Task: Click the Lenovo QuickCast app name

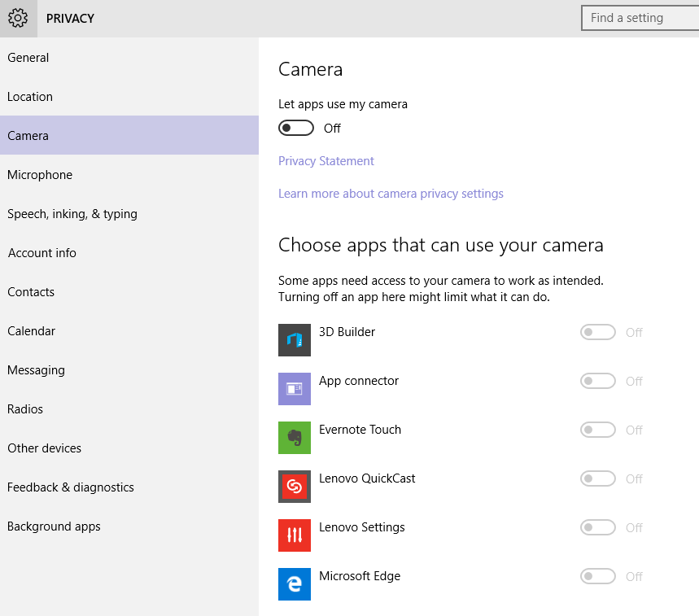Action: pos(367,478)
